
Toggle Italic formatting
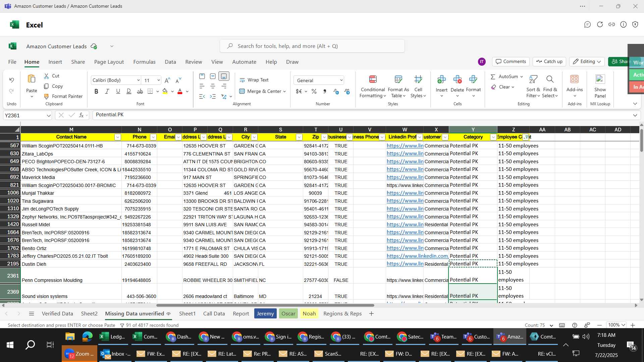[x=107, y=91]
